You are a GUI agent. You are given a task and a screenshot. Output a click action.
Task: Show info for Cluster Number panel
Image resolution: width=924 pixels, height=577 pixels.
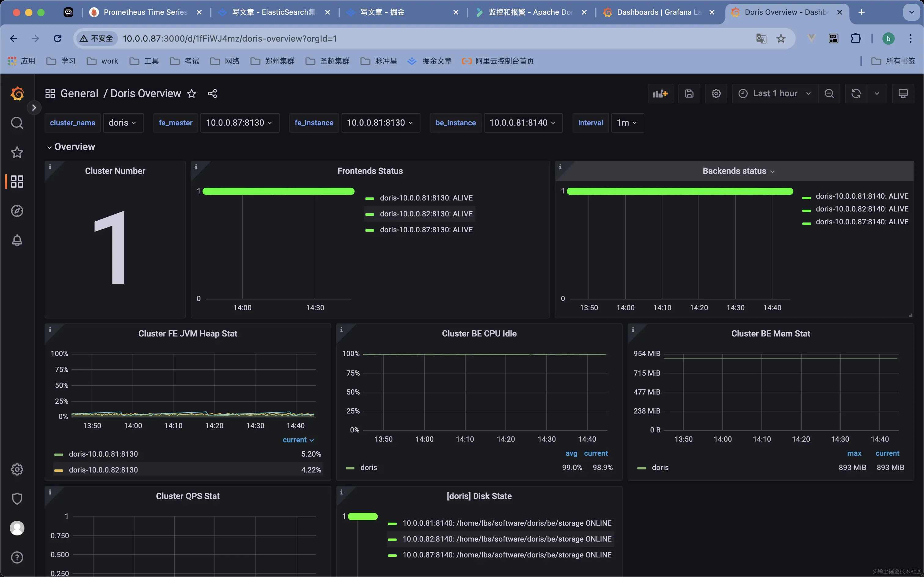pyautogui.click(x=50, y=167)
